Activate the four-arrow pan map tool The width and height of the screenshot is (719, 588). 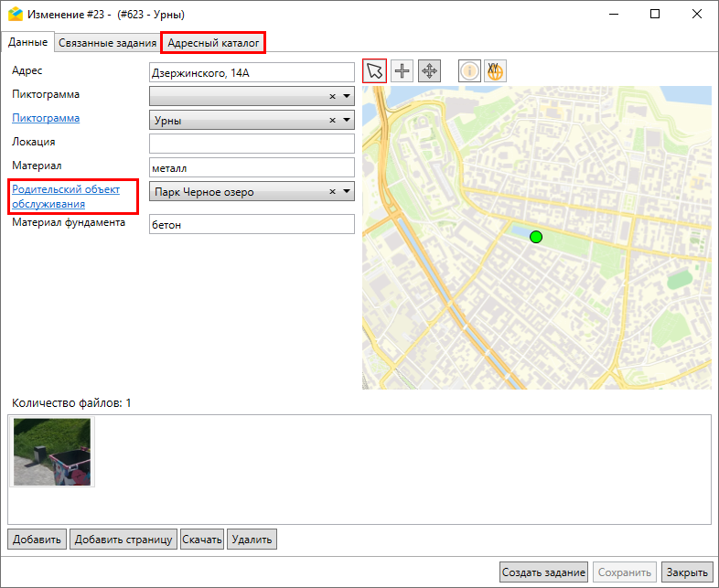click(x=429, y=71)
